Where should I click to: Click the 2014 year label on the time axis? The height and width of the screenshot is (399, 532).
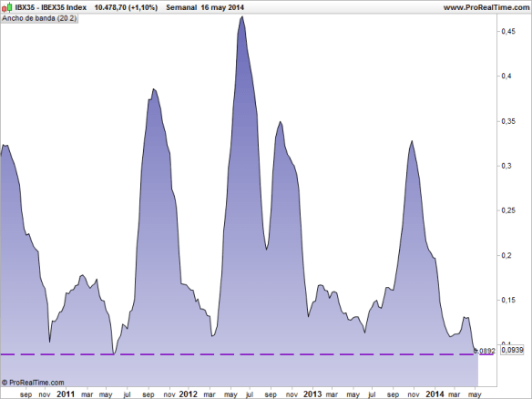(435, 394)
